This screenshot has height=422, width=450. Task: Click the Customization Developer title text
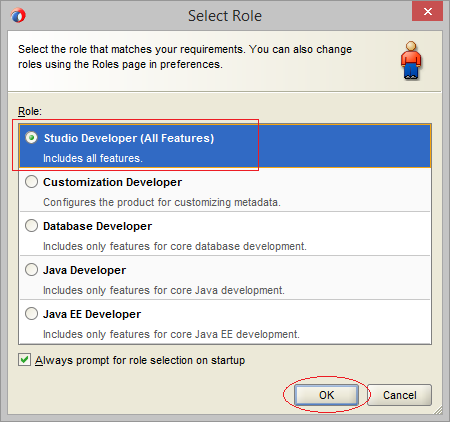tap(112, 182)
